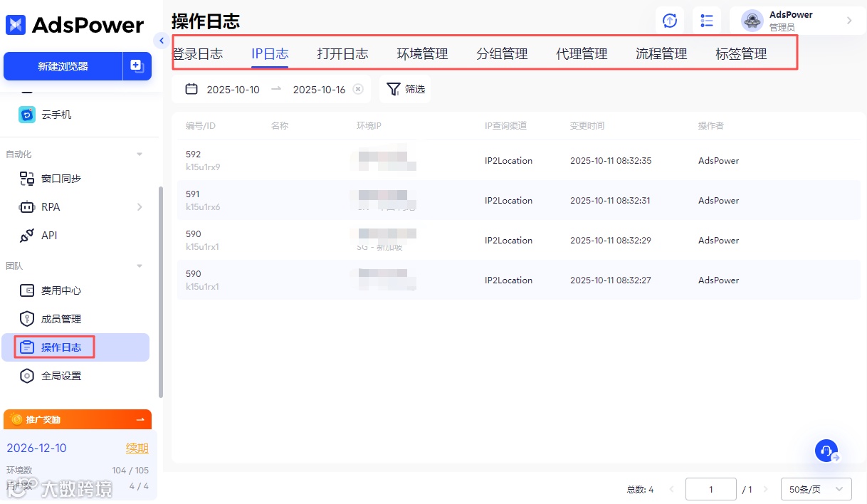The height and width of the screenshot is (504, 867).
Task: Click the environment code k15u1rx9
Action: (203, 167)
